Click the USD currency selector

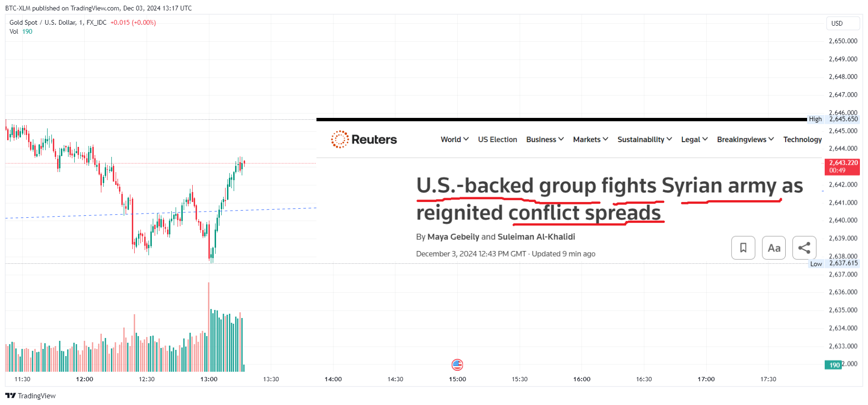tap(843, 23)
